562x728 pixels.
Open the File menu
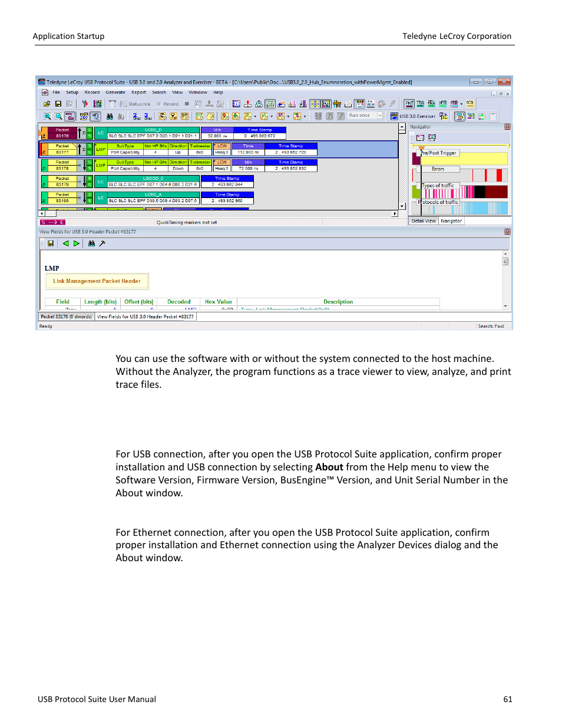click(56, 93)
